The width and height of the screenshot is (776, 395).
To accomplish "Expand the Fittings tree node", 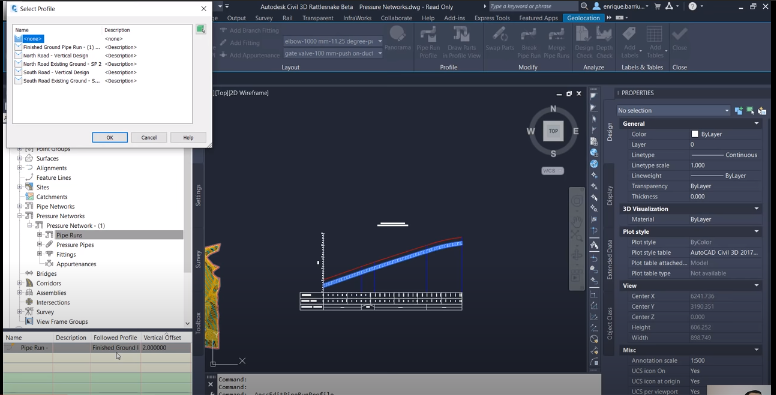I will 40,254.
